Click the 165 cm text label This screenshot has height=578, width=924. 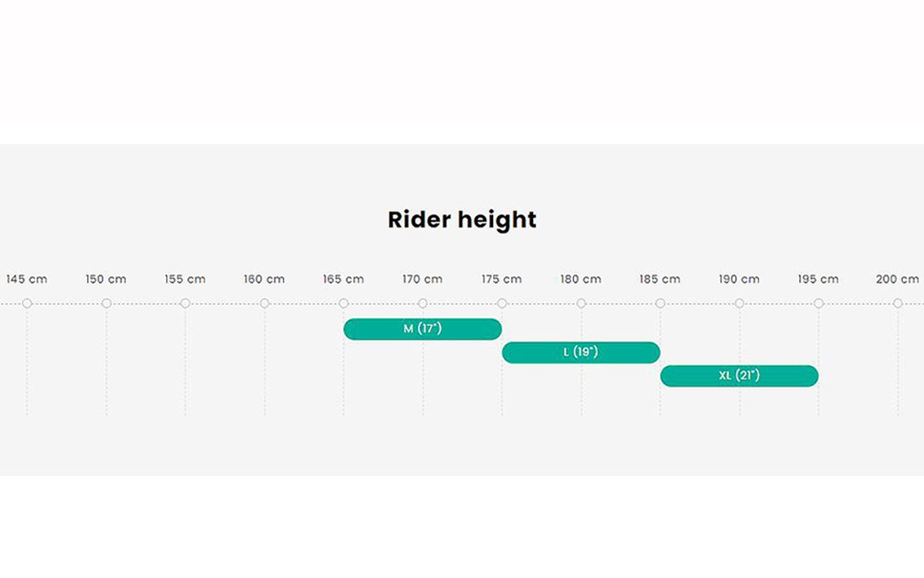coord(344,279)
